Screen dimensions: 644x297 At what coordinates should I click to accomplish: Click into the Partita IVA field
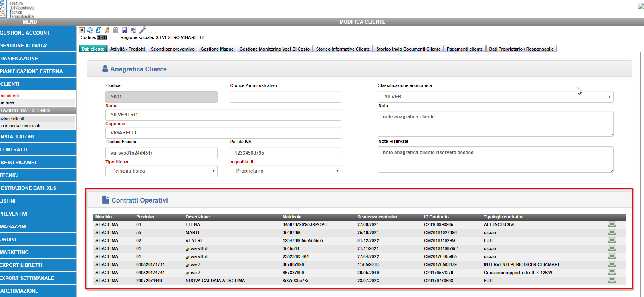[285, 153]
